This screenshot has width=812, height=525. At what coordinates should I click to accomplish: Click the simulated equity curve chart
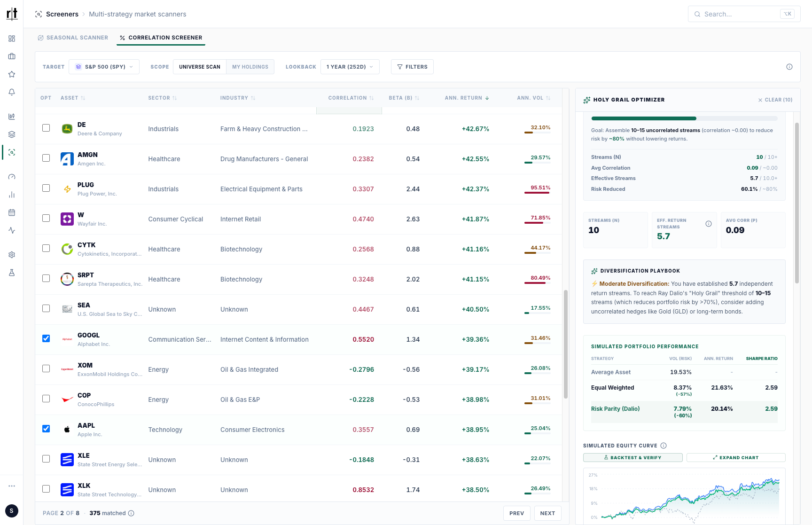tap(684, 496)
